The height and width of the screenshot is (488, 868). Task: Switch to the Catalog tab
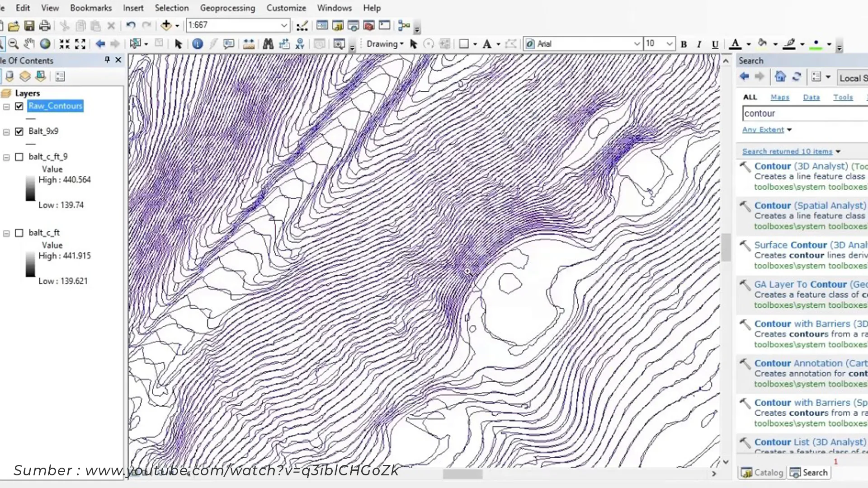[x=762, y=473]
